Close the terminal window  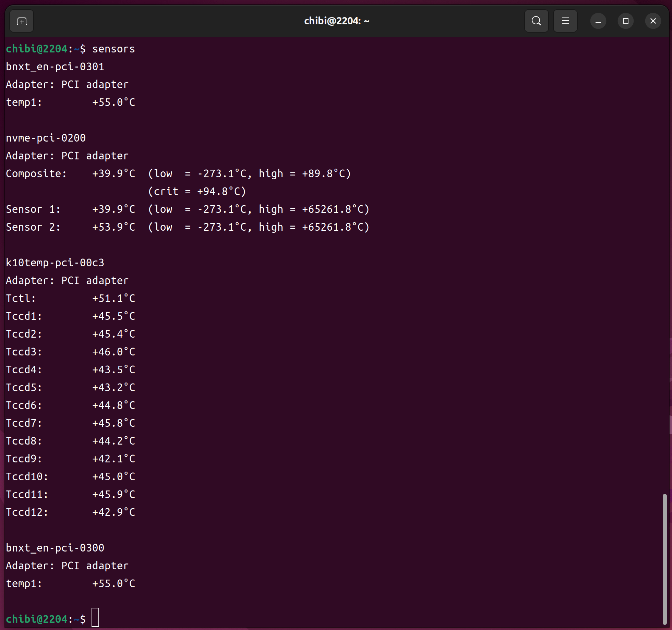pos(653,21)
